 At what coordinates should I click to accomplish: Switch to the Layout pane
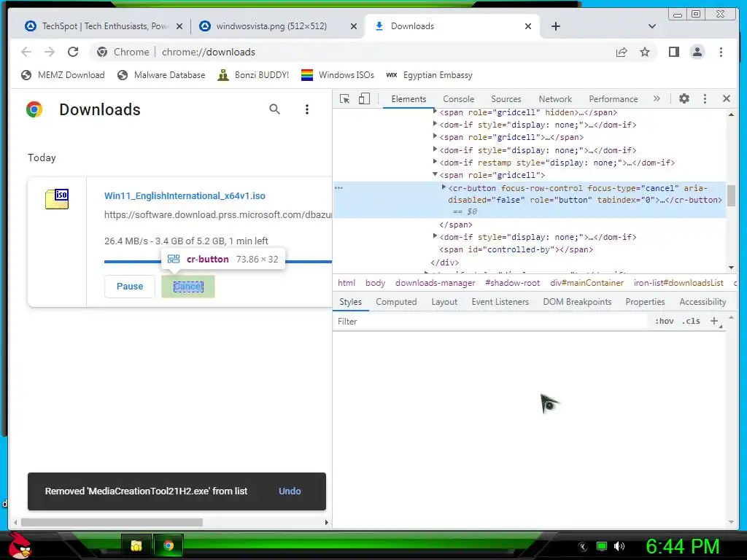(x=444, y=302)
